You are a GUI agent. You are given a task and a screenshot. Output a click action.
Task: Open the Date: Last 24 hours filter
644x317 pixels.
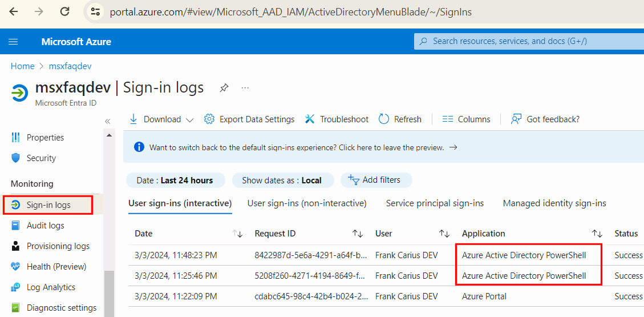click(x=175, y=180)
